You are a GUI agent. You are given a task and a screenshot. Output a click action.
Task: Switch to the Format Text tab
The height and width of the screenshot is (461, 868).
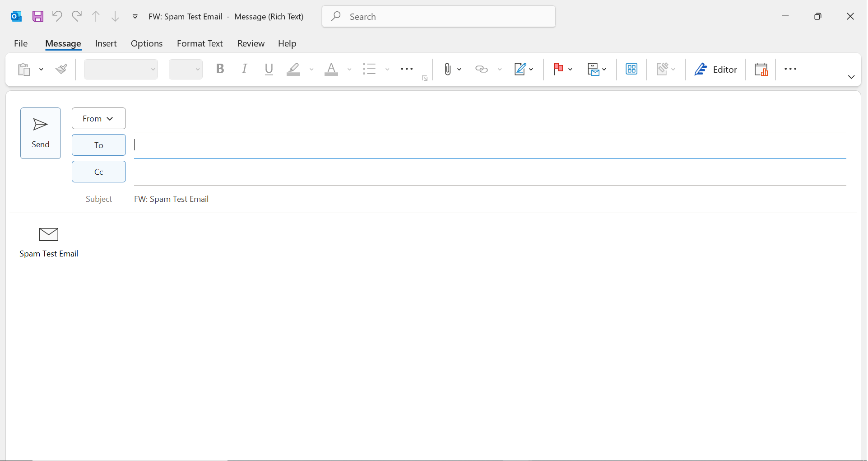(x=200, y=43)
